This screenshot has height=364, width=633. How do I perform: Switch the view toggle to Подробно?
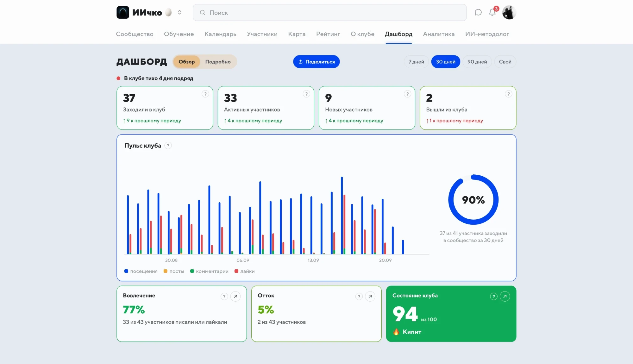(218, 62)
